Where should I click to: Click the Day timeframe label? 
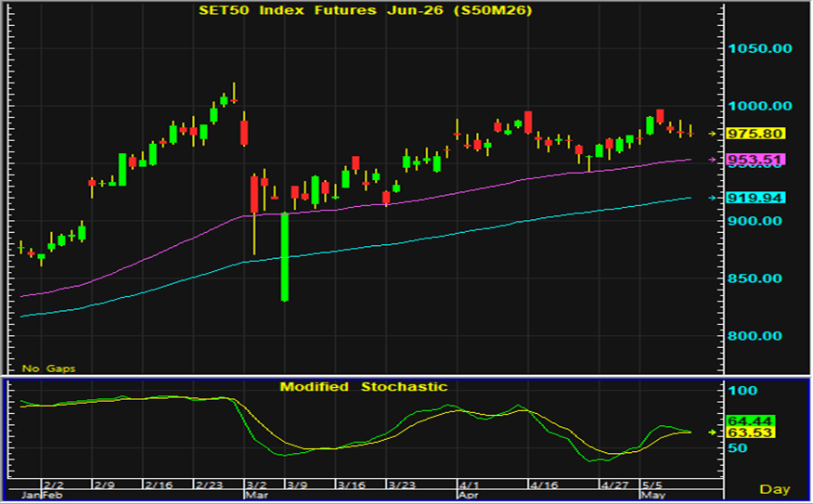point(775,489)
